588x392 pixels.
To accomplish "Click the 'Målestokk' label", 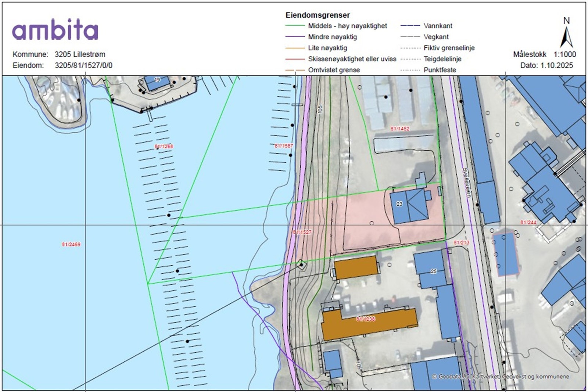I will 530,54.
